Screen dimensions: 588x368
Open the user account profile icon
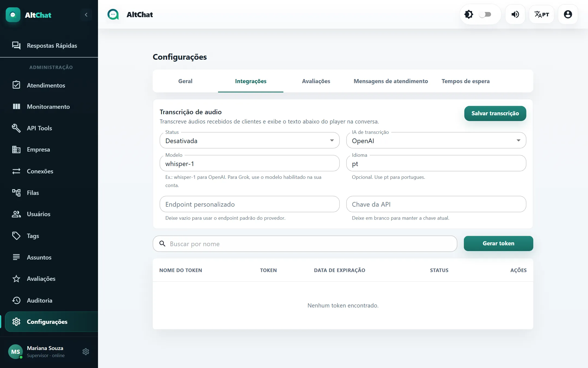568,14
